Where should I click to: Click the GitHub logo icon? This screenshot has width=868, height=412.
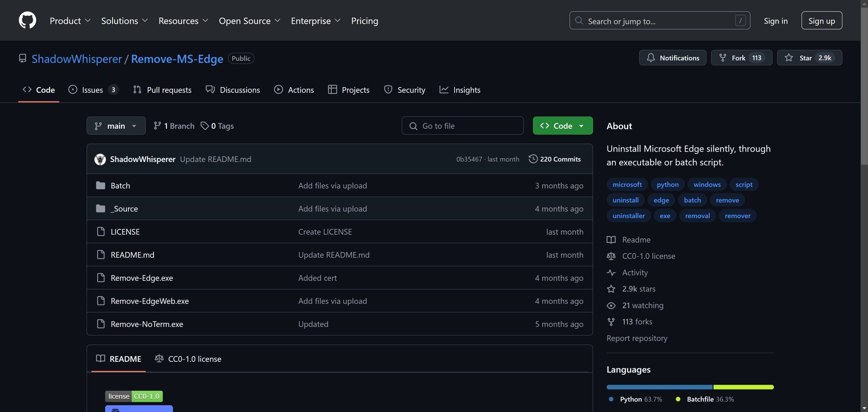27,20
